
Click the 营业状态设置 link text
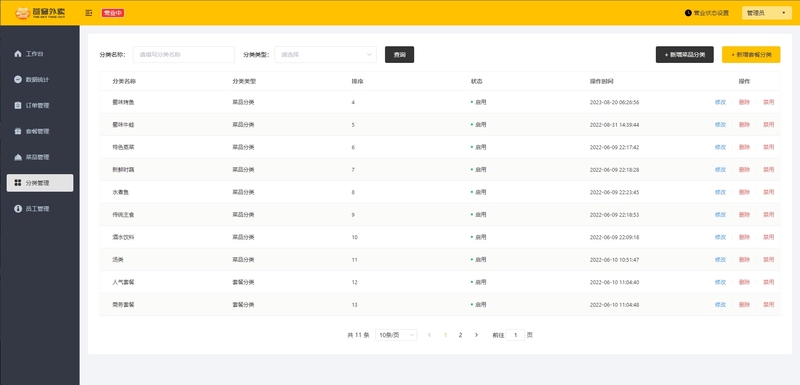[711, 13]
